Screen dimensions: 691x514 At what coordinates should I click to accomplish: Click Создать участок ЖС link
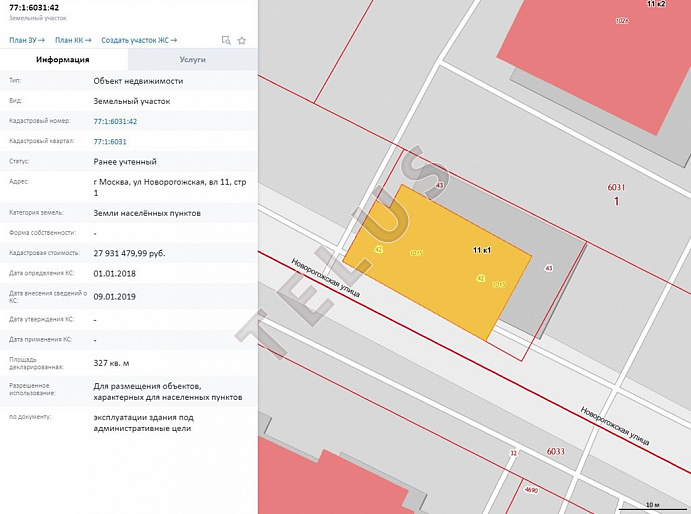click(139, 40)
